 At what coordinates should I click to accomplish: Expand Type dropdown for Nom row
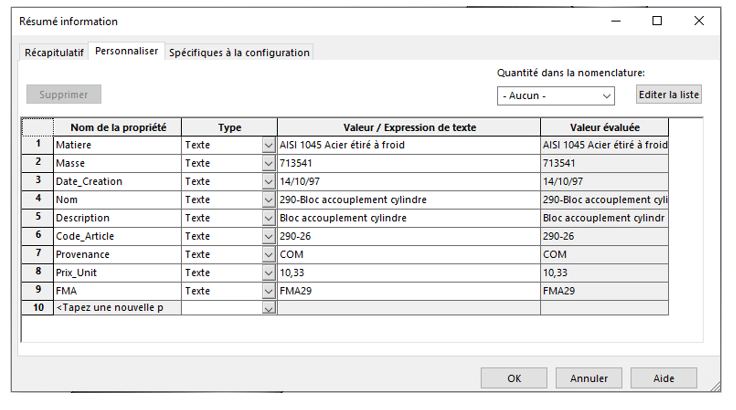268,200
